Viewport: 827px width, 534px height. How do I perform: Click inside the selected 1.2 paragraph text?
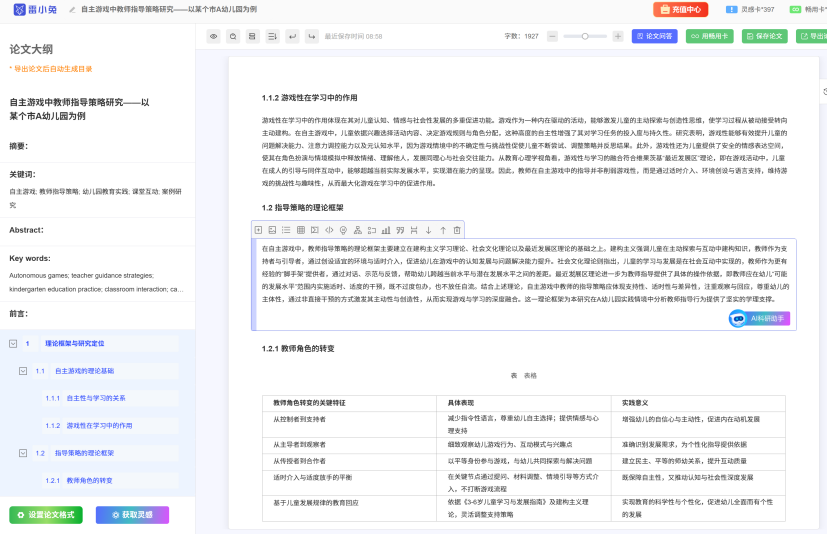point(524,274)
